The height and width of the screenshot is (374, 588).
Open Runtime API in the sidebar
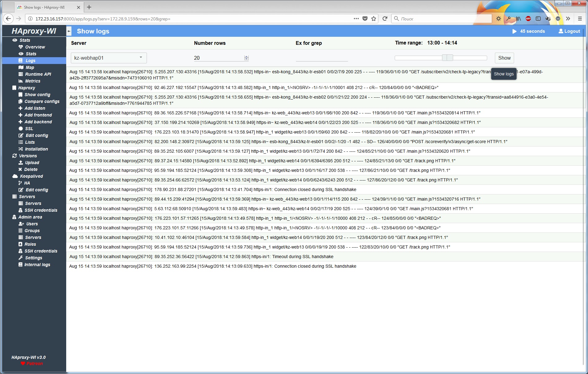[x=38, y=74]
